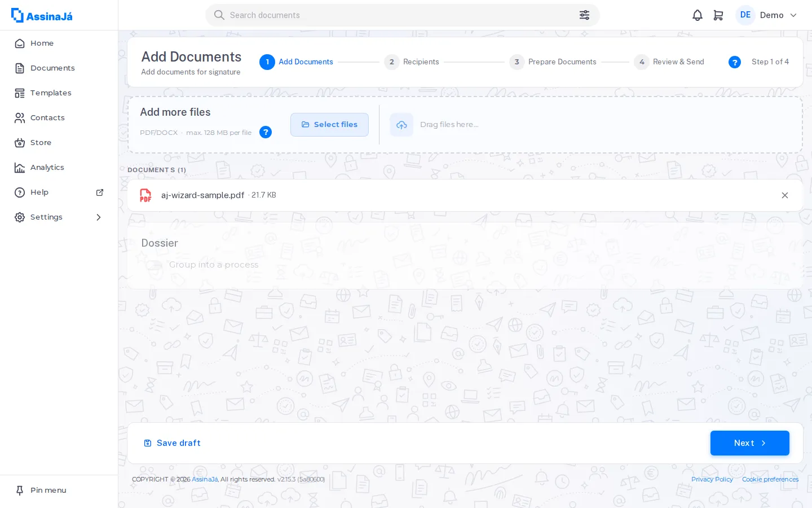Open the Cookie preferences link
The height and width of the screenshot is (508, 812).
tap(770, 479)
